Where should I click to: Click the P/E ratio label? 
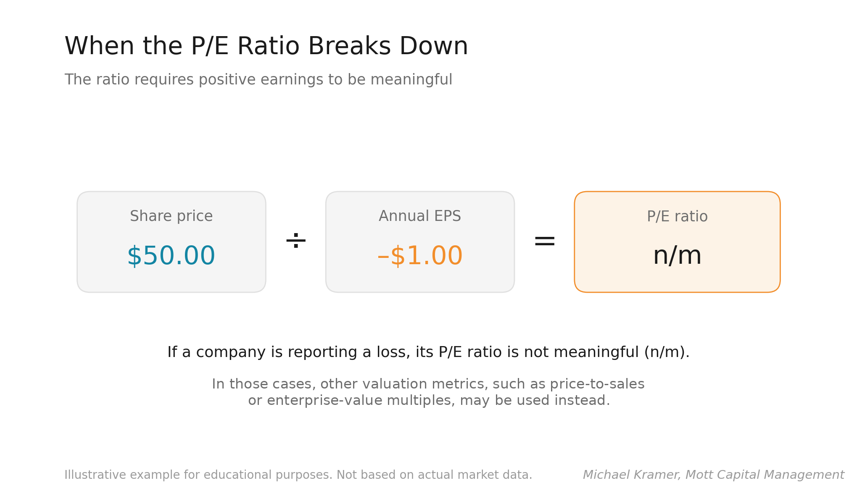click(x=677, y=217)
